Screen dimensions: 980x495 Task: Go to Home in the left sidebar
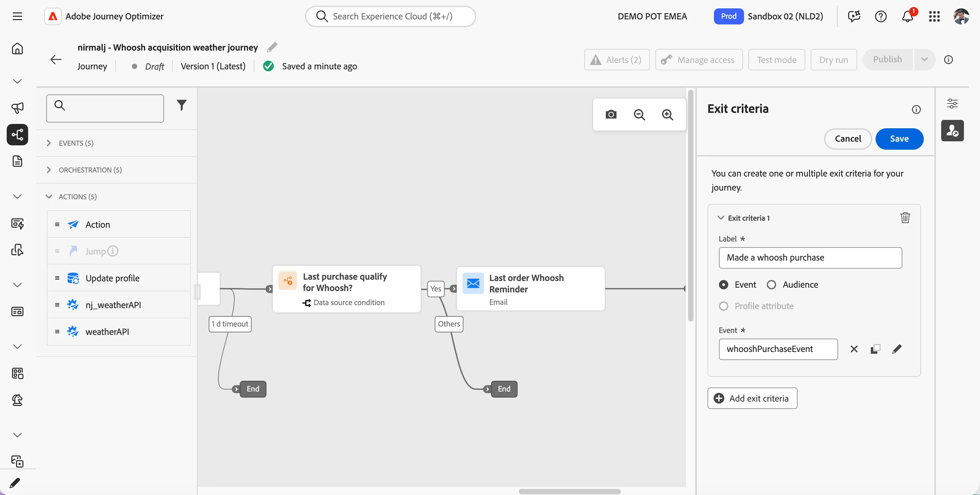17,49
